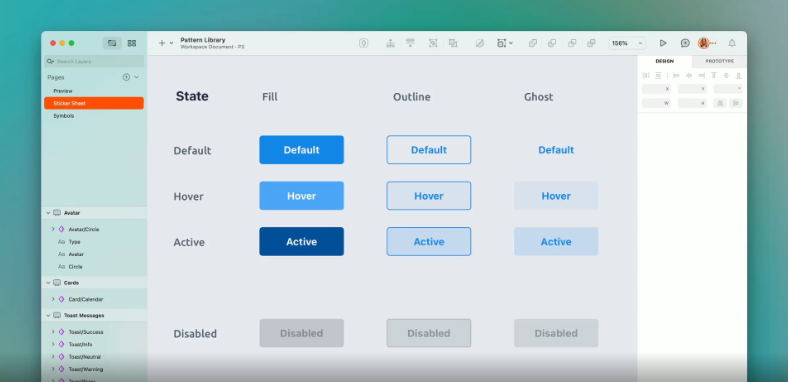The width and height of the screenshot is (788, 382).
Task: Click the Outline Active button on canvas
Action: (429, 242)
